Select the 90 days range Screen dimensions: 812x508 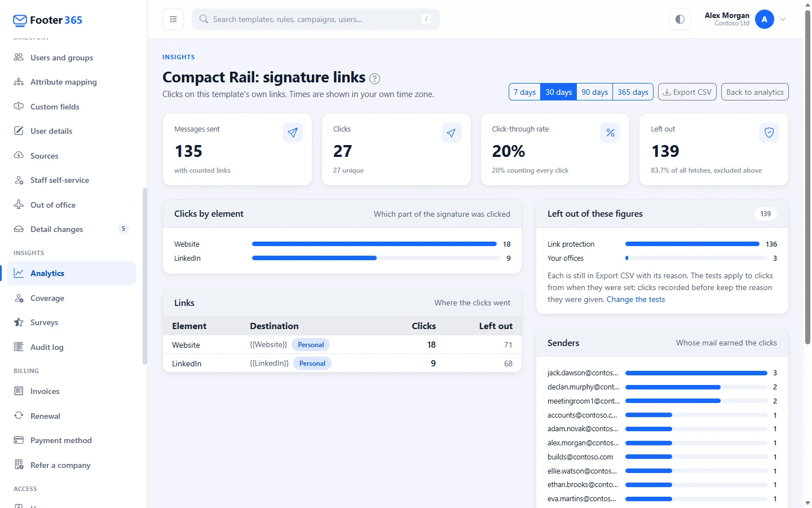(x=594, y=92)
